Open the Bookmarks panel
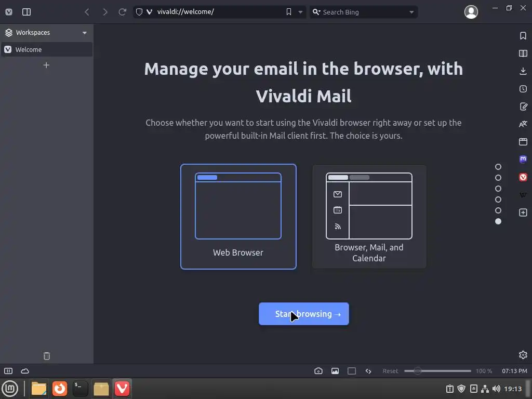 [x=523, y=36]
